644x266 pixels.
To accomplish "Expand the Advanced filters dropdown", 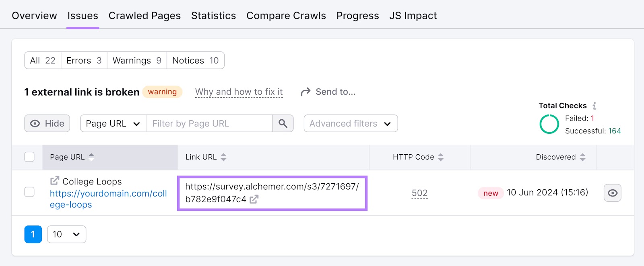I will [350, 123].
